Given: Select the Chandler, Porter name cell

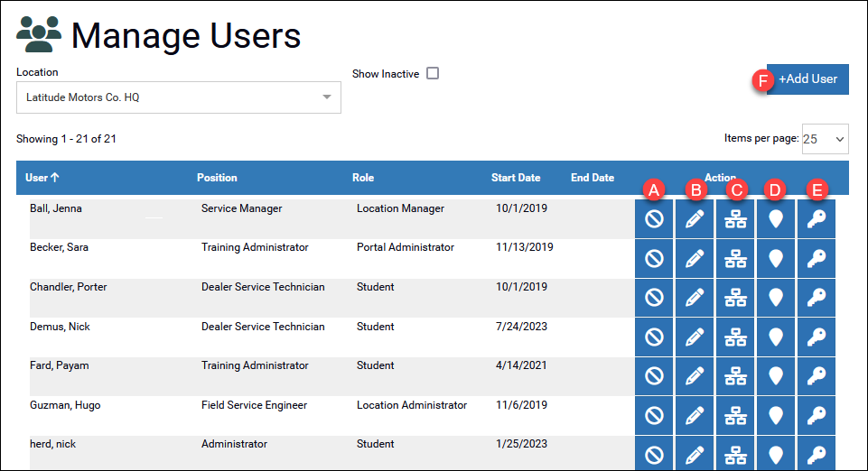Looking at the screenshot, I should coord(69,287).
